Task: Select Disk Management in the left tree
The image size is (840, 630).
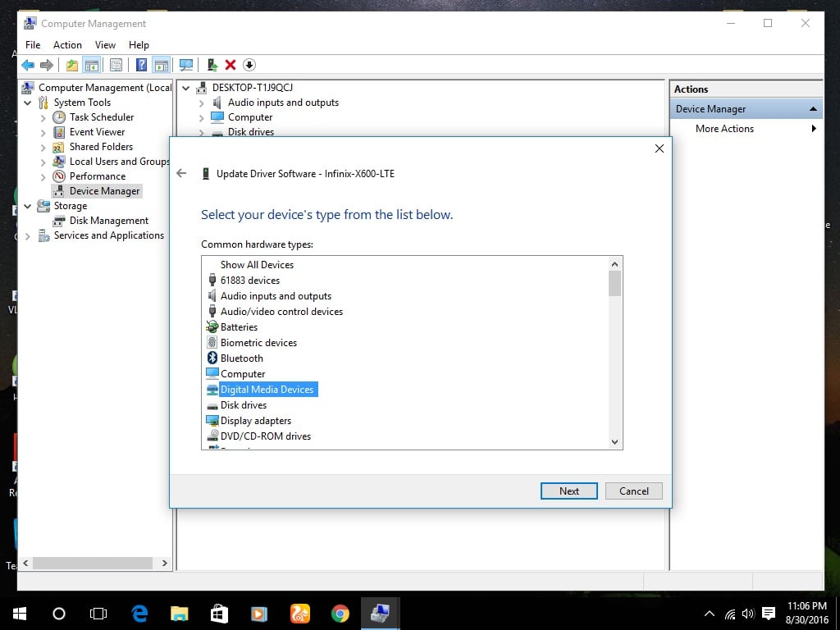Action: click(x=109, y=221)
